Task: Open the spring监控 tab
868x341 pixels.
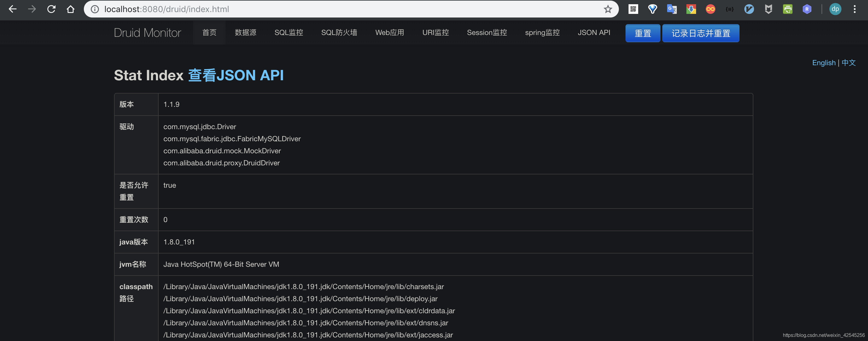Action: pos(542,33)
